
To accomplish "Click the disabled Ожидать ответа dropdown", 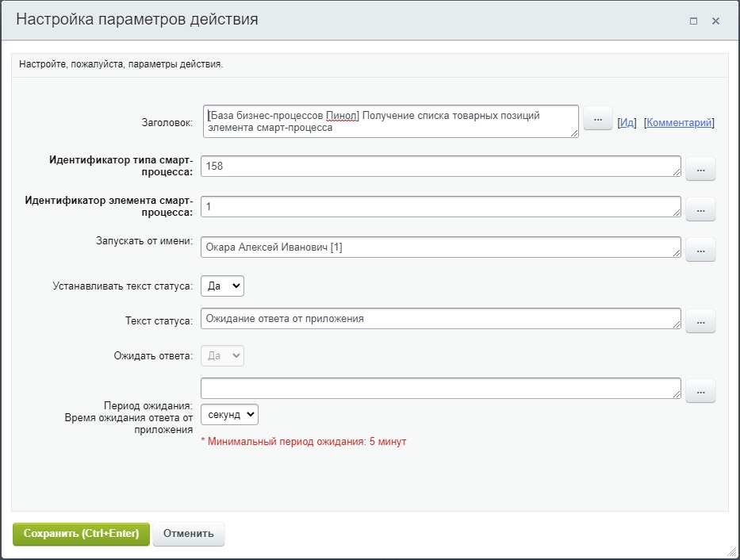I will (222, 355).
